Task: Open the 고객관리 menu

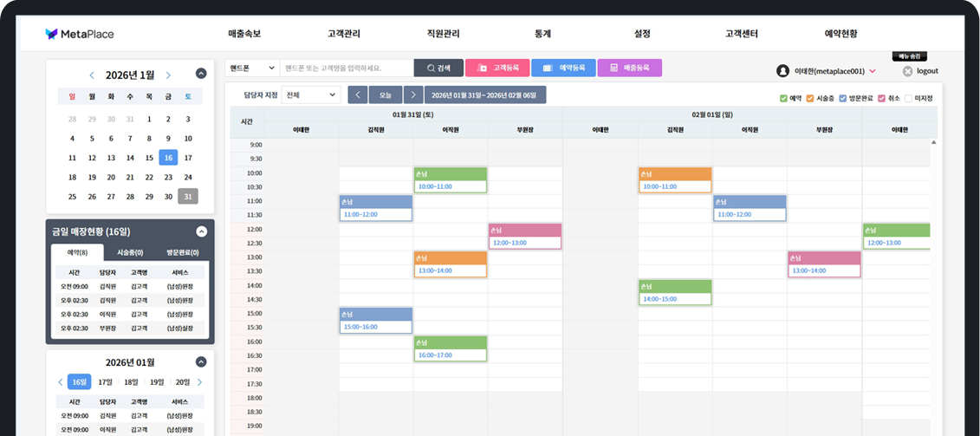Action: [343, 34]
